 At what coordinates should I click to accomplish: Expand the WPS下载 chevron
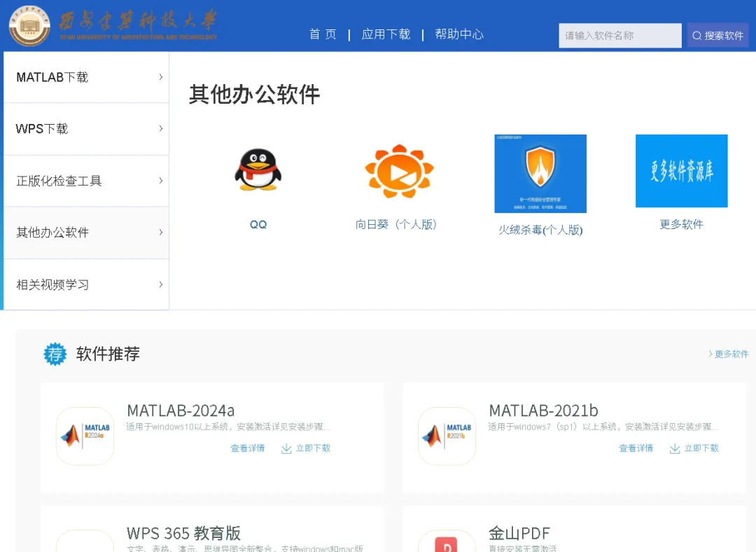(160, 128)
